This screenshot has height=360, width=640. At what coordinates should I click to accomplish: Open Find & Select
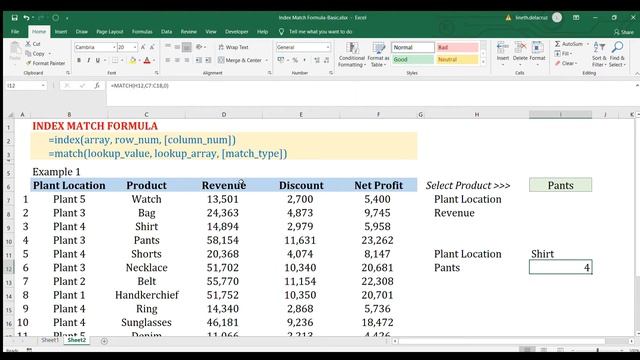(x=617, y=54)
